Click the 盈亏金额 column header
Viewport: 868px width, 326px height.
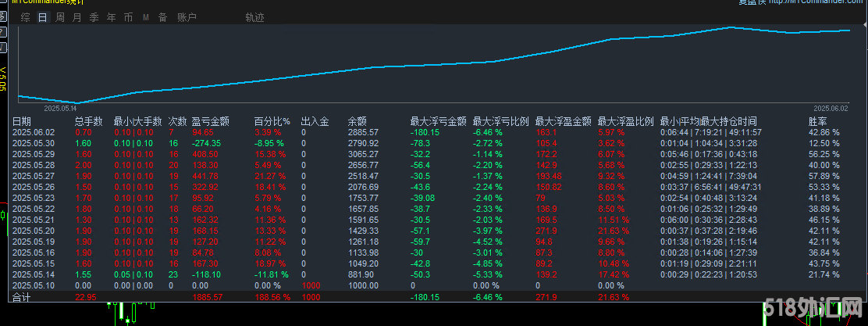point(210,121)
